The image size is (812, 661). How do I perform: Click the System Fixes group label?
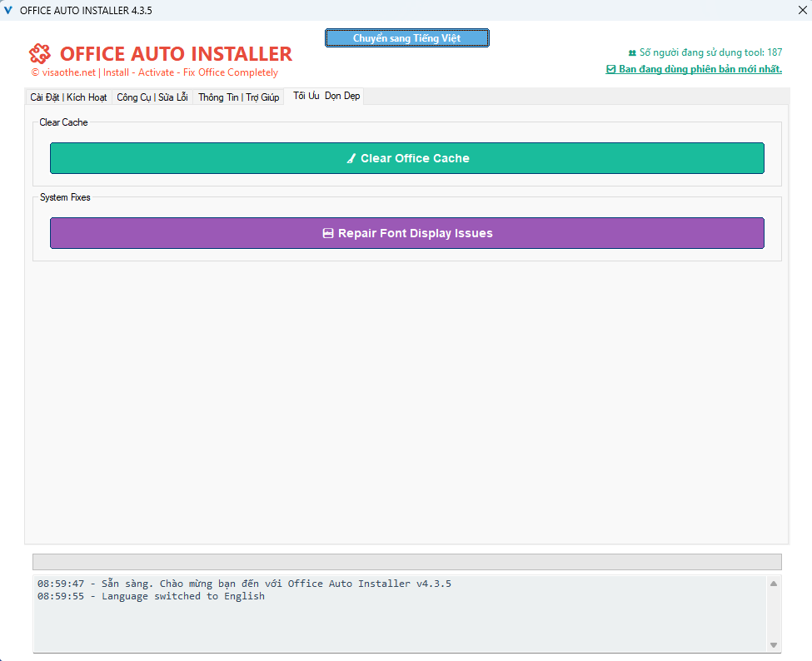point(65,197)
